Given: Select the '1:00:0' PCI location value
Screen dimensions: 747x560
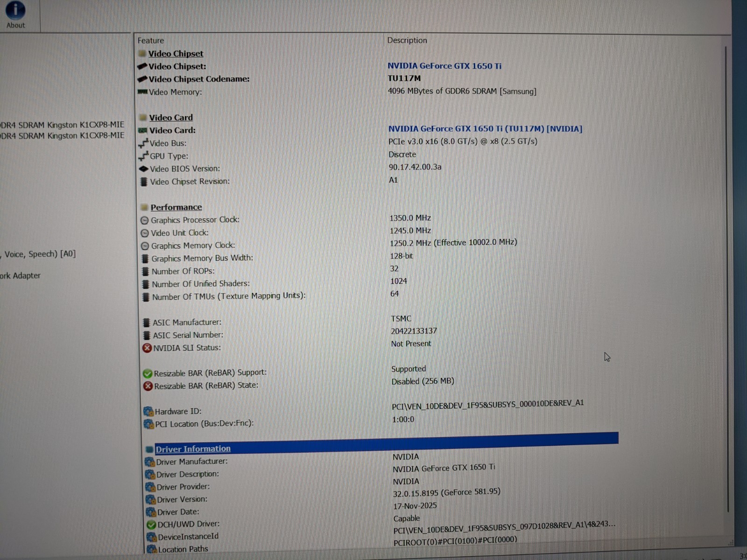Looking at the screenshot, I should (403, 420).
